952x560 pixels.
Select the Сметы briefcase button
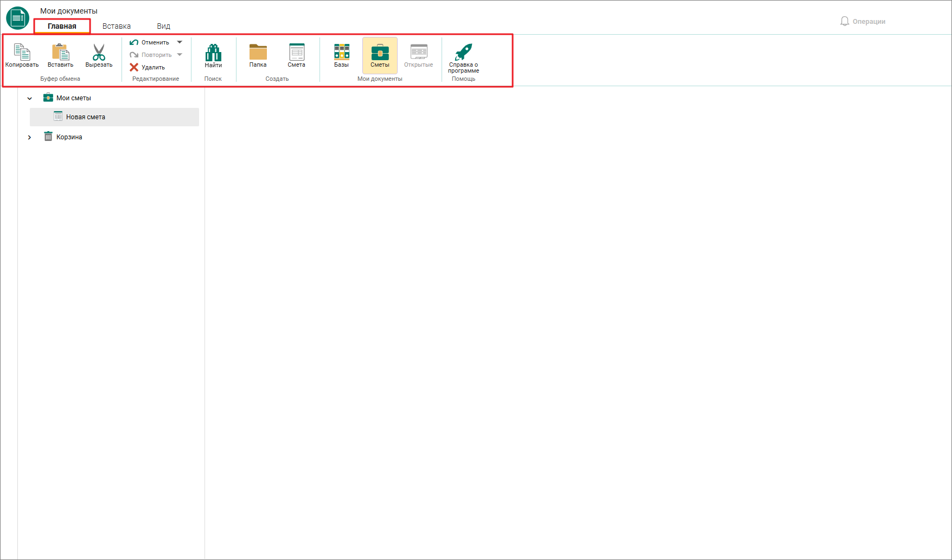point(380,55)
